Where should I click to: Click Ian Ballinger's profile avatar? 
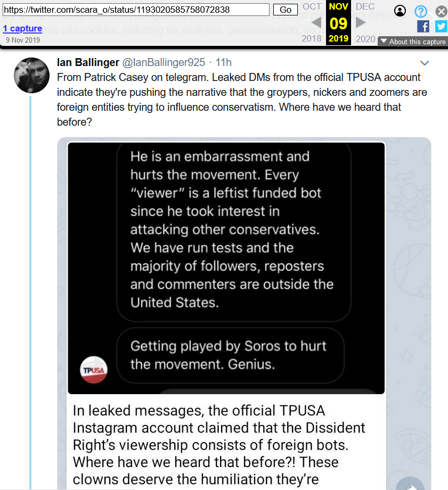click(31, 75)
